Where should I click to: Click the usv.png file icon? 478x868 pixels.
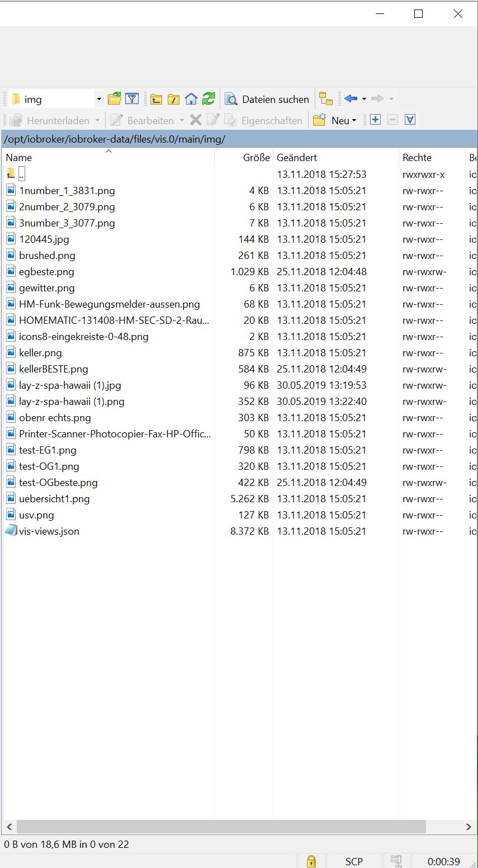11,515
